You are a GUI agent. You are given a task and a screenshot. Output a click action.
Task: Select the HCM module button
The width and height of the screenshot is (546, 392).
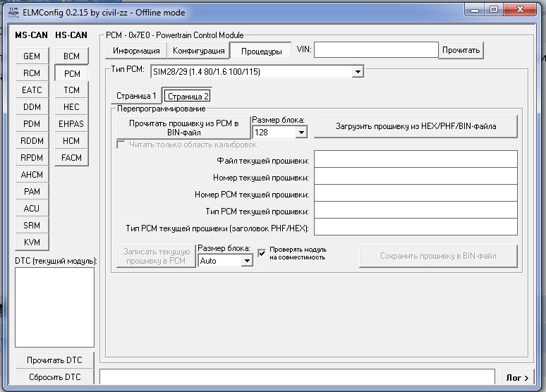tap(71, 140)
